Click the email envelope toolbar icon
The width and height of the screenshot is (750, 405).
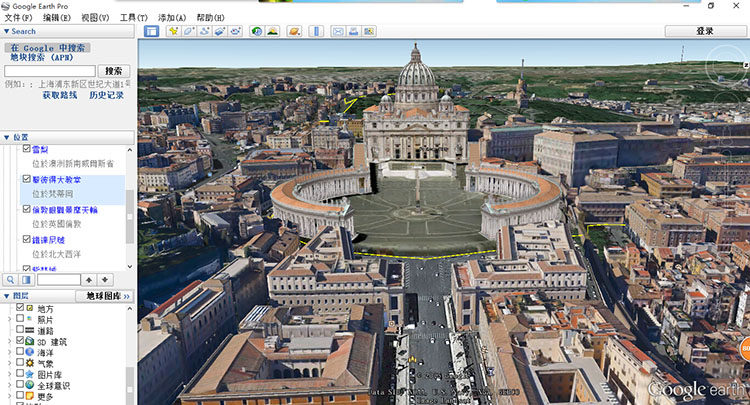338,31
